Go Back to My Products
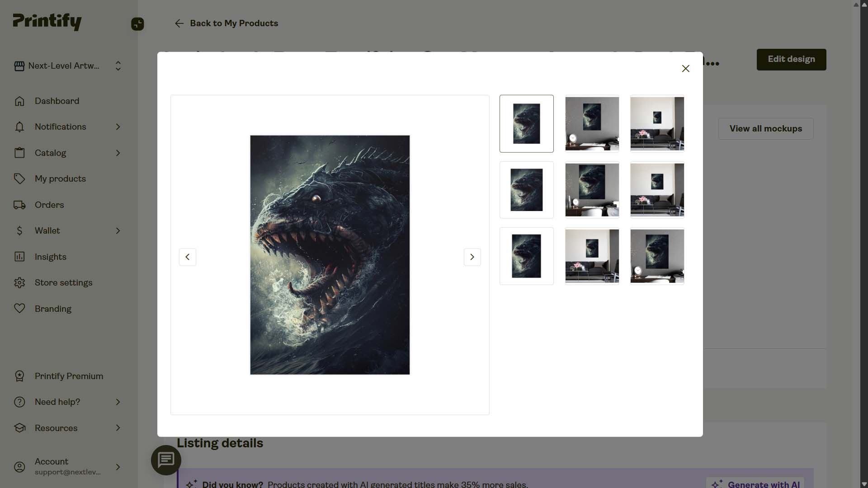This screenshot has height=488, width=868. [226, 23]
